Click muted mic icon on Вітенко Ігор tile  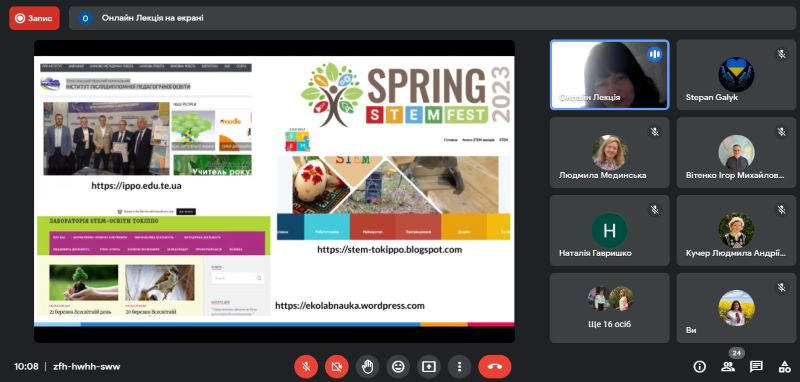coord(781,132)
